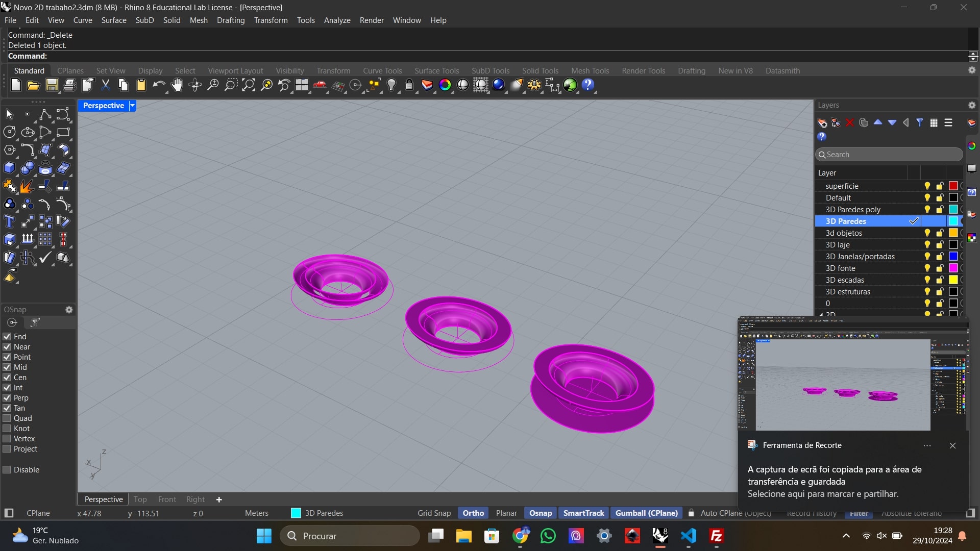Click the color wheel icon in Standard toolbar

(445, 85)
